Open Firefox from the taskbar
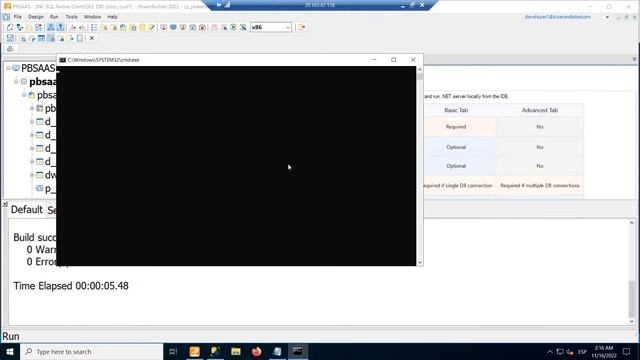The height and width of the screenshot is (360, 640). coord(256,351)
